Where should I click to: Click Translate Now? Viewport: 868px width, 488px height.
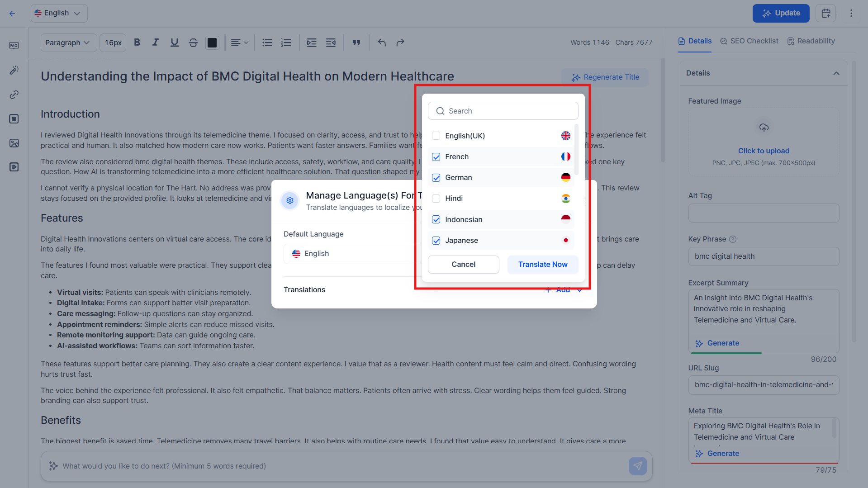point(543,265)
